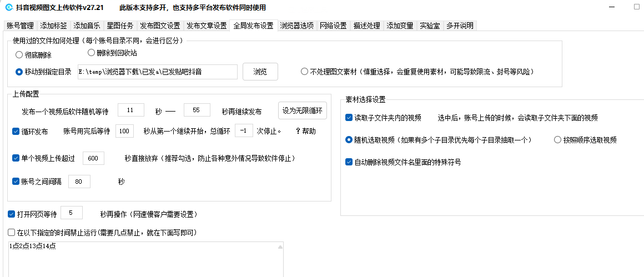Viewport: 644px width, 277px height.
Task: Show the 多开说明 tab
Action: [x=460, y=26]
